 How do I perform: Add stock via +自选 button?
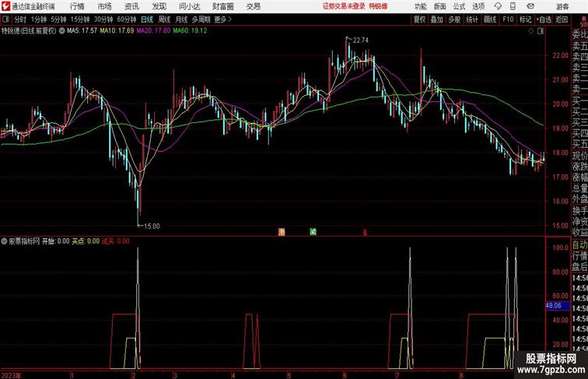click(x=544, y=19)
